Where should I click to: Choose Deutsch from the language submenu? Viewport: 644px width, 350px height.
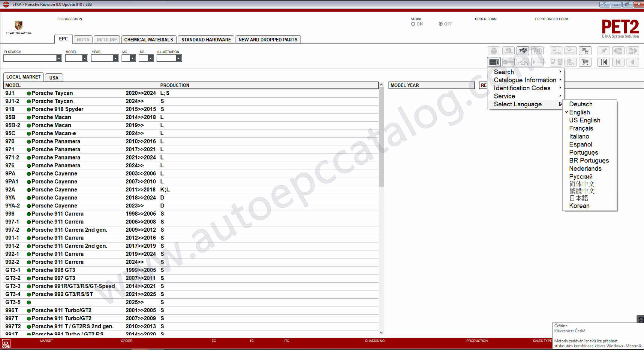pyautogui.click(x=581, y=104)
